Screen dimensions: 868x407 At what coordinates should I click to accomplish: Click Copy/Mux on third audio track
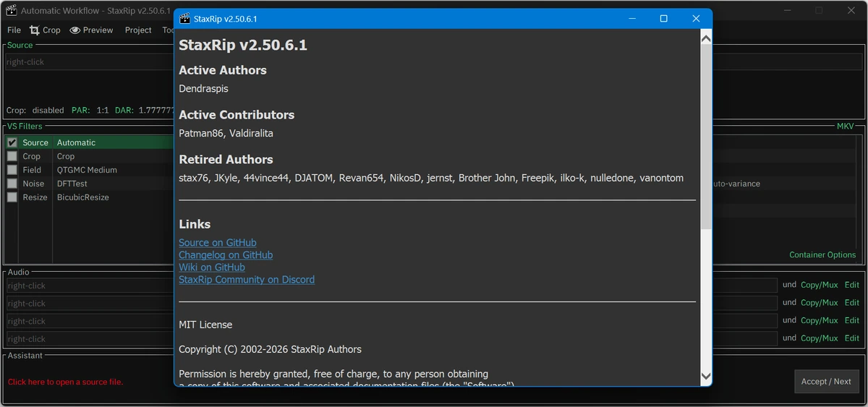[x=819, y=320]
